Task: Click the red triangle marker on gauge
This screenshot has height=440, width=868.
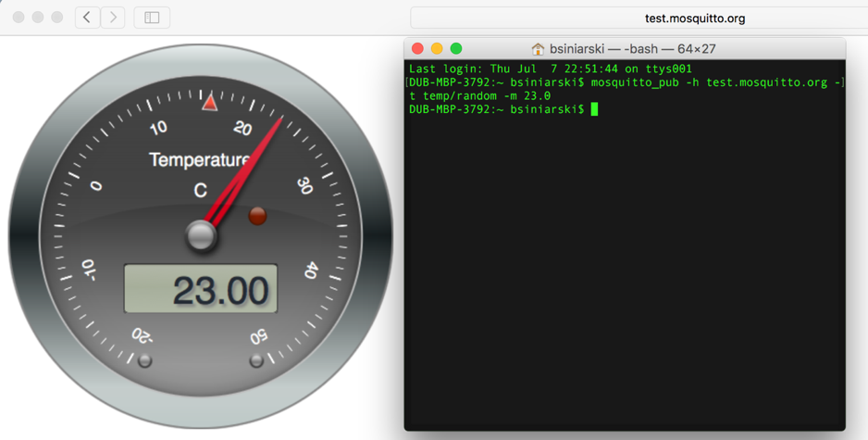Action: pos(210,101)
